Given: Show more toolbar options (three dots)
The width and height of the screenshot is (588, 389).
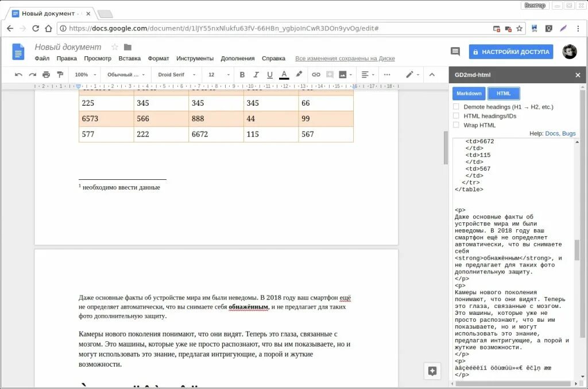Looking at the screenshot, I should tap(387, 75).
